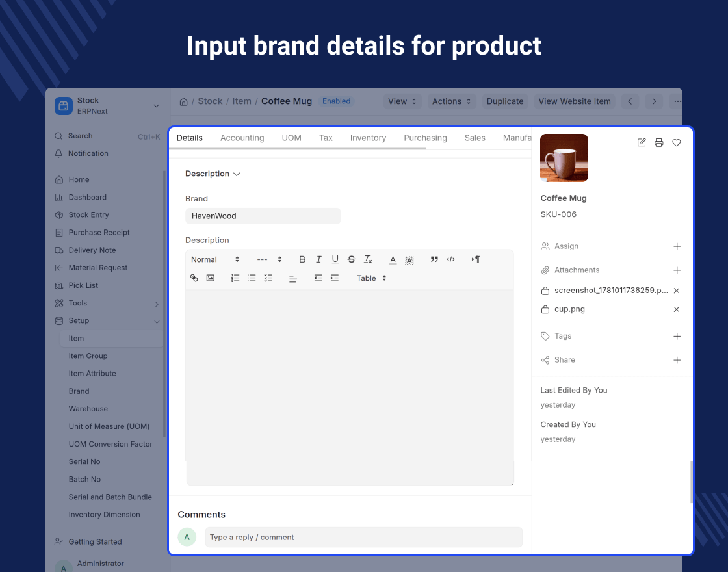Apply strikethrough formatting in editor toolbar
The height and width of the screenshot is (572, 728).
pyautogui.click(x=352, y=259)
